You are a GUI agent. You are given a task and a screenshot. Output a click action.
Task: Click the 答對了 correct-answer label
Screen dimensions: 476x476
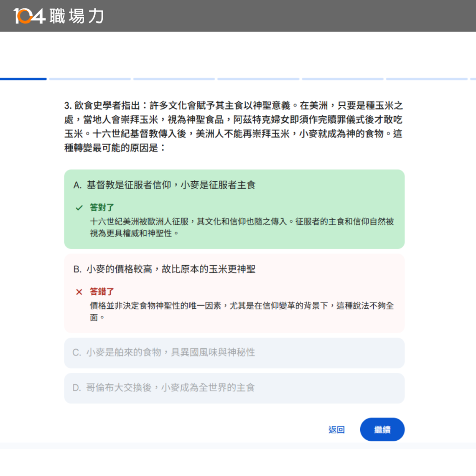pos(102,208)
